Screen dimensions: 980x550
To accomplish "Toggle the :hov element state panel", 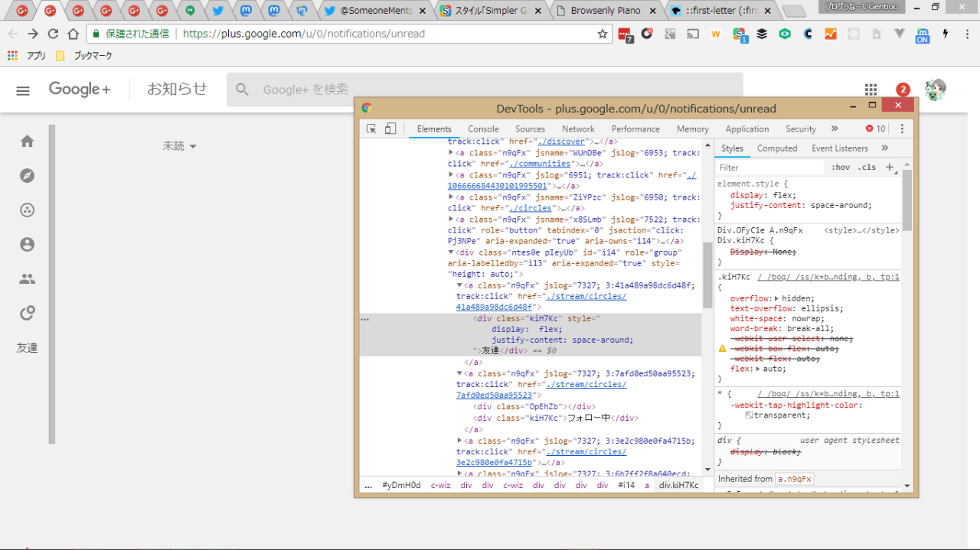I will [841, 168].
